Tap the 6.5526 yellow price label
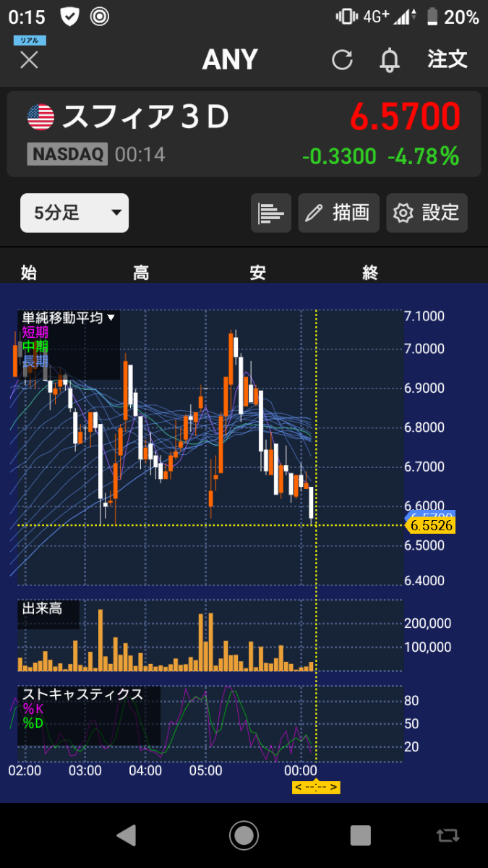This screenshot has height=868, width=488. 431,526
